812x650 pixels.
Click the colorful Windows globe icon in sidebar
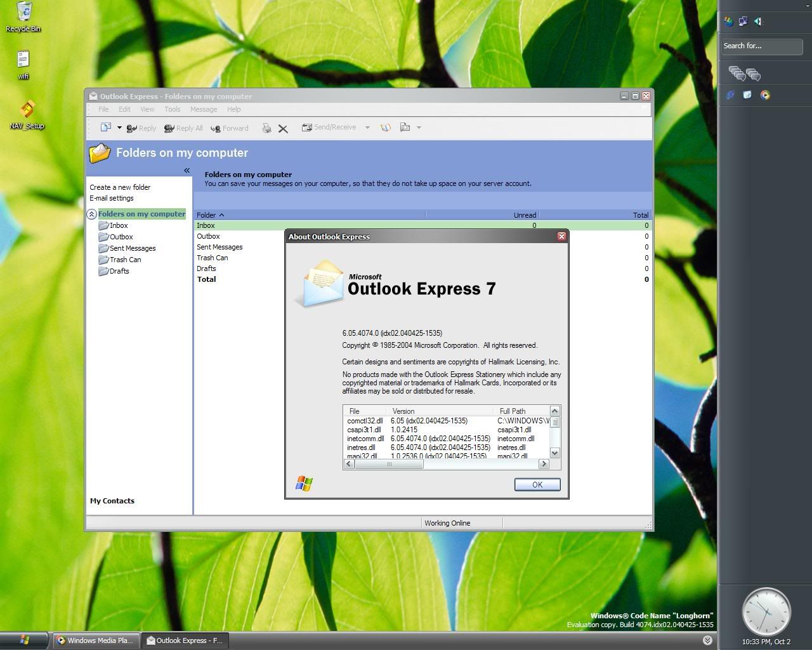tap(728, 22)
